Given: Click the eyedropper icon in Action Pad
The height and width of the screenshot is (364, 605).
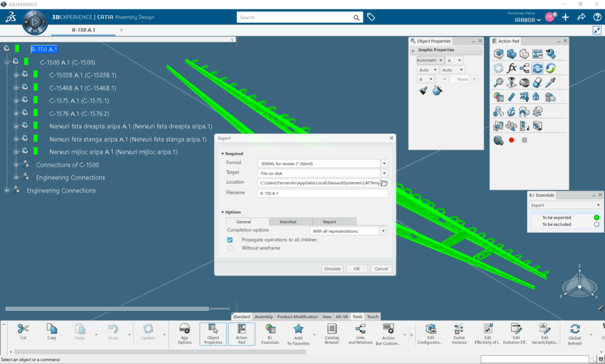Looking at the screenshot, I should point(551,82).
